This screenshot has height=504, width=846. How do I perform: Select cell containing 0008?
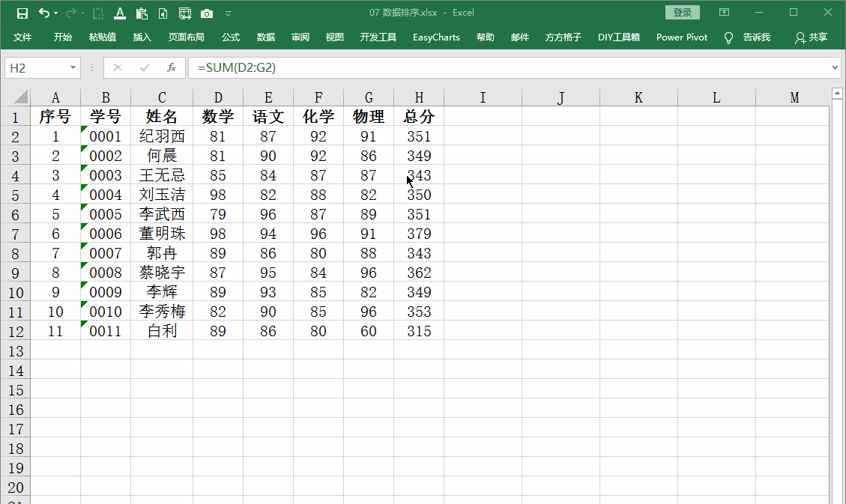(106, 272)
